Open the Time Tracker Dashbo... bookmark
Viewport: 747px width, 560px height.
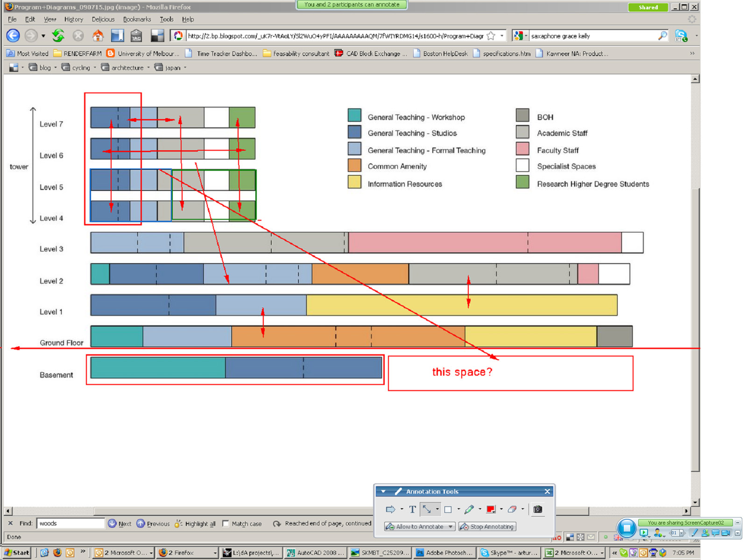(221, 54)
